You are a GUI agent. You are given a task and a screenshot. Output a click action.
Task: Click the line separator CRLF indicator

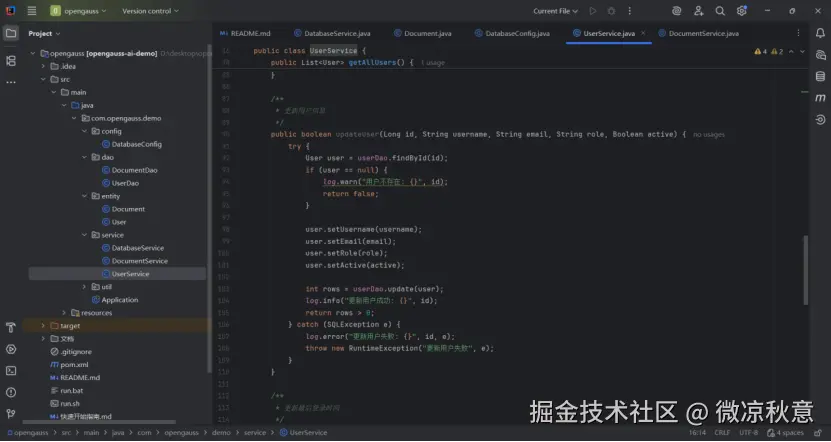722,432
